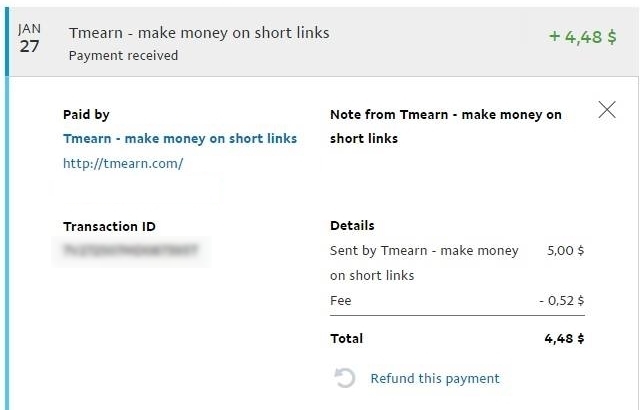Click the JAN 27 date label
This screenshot has height=410, width=643.
[x=29, y=38]
